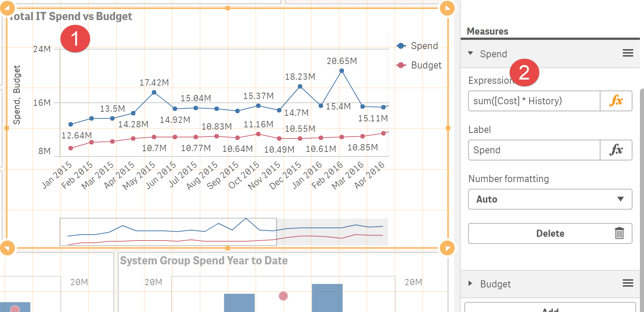Viewport: 644px width, 312px height.
Task: Click the 12.64M Spend data point
Action: [71, 124]
